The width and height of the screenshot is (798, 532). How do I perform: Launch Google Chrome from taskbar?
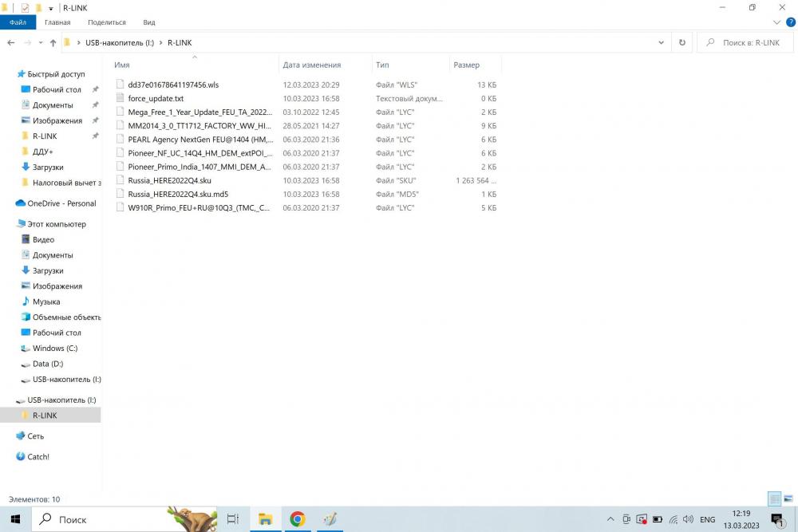pos(298,519)
